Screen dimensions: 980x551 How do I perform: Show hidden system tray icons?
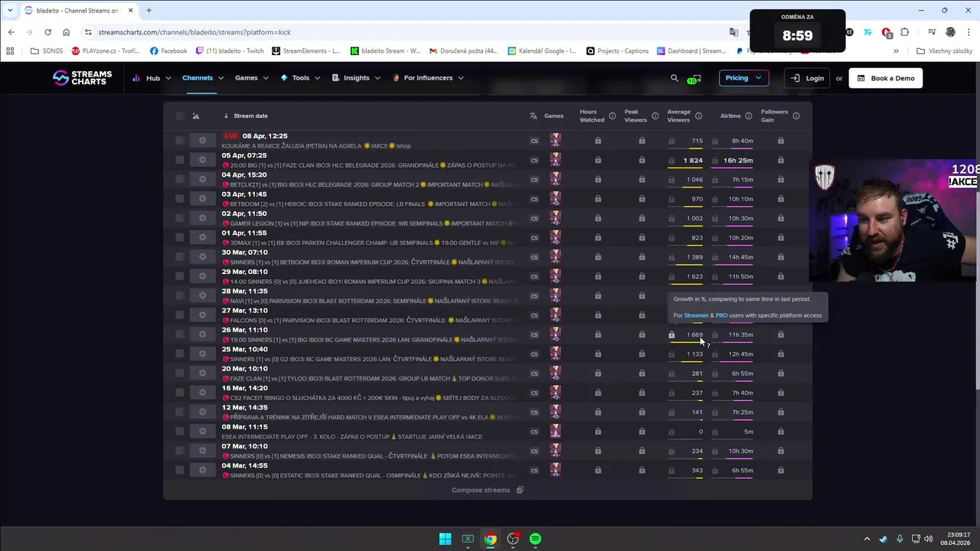coord(867,539)
